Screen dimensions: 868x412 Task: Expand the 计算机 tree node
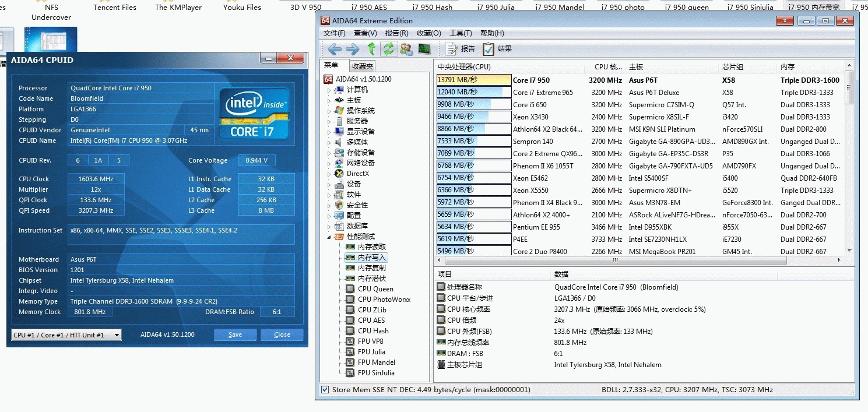[x=329, y=90]
